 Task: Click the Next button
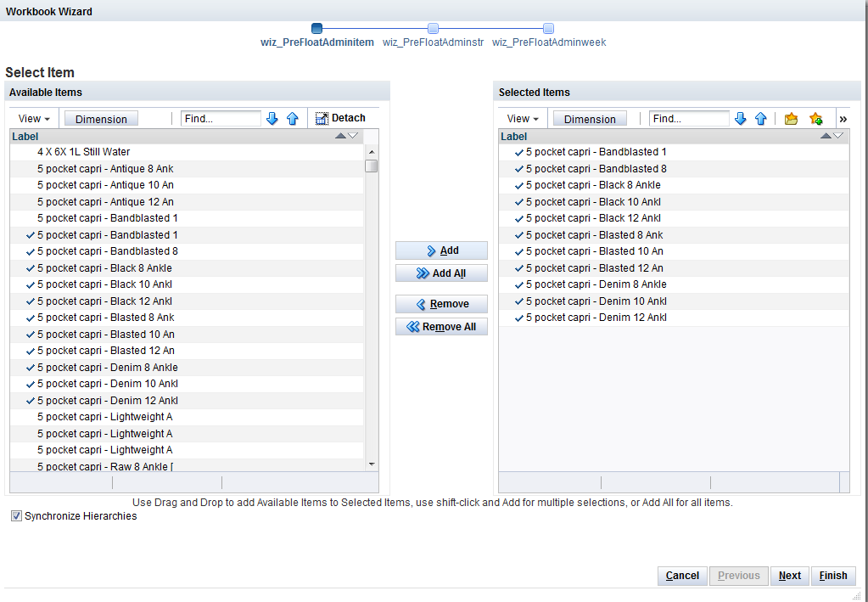789,576
